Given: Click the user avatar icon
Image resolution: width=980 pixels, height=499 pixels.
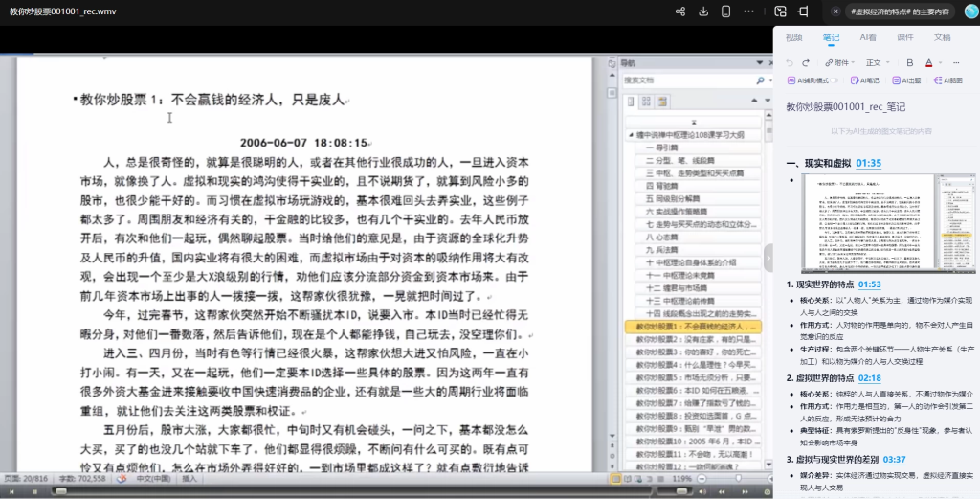Looking at the screenshot, I should click(971, 11).
